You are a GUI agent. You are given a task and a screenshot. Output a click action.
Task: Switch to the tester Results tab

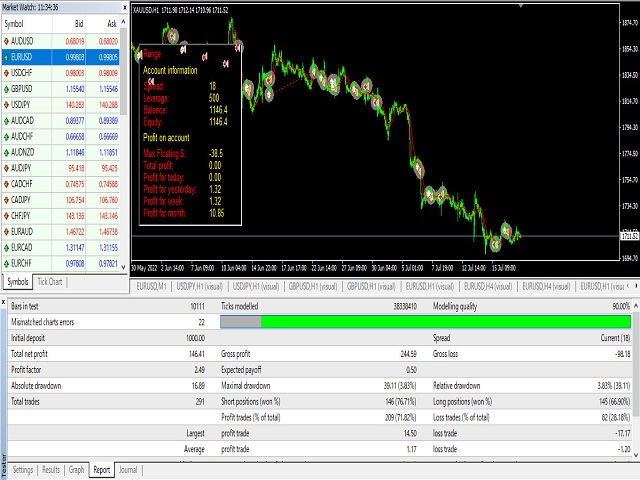51,468
